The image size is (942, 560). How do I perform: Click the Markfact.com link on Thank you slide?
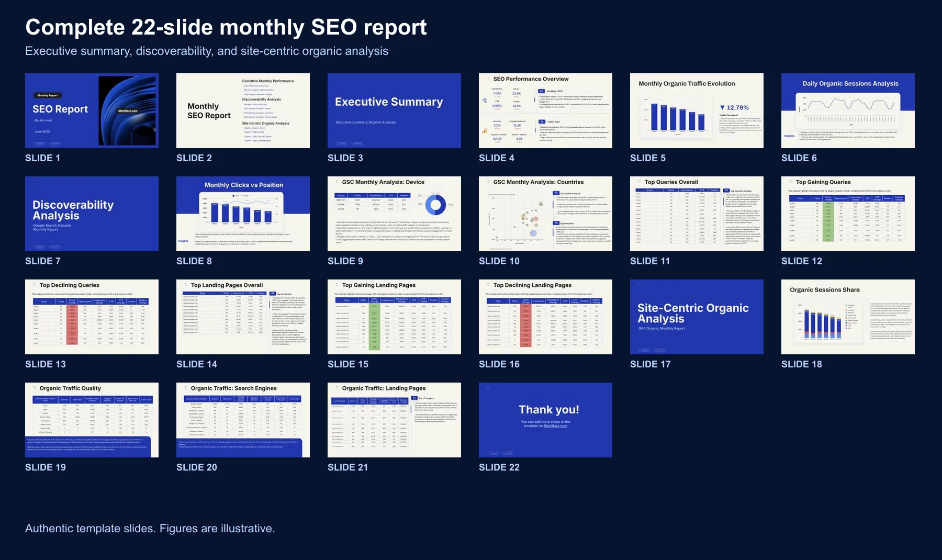coord(555,426)
